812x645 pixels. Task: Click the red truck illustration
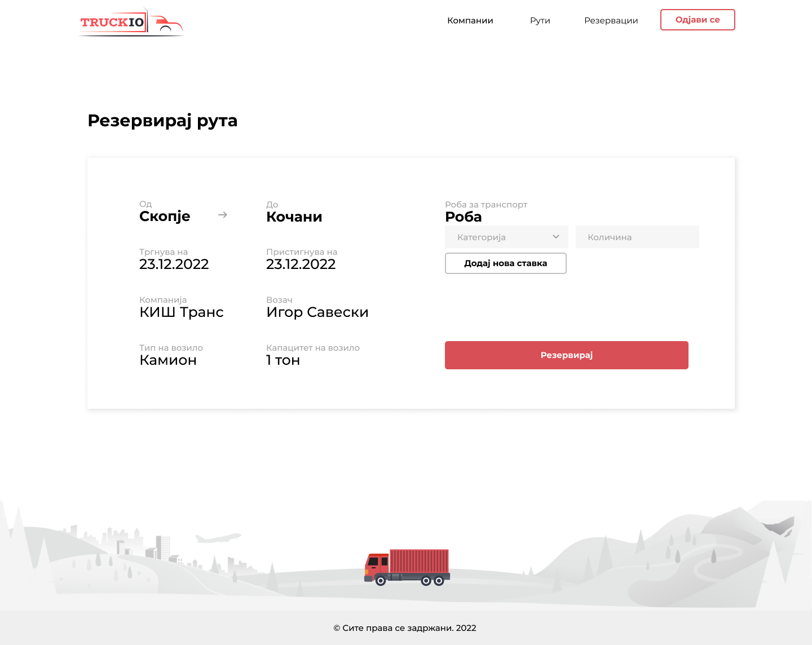(x=407, y=567)
